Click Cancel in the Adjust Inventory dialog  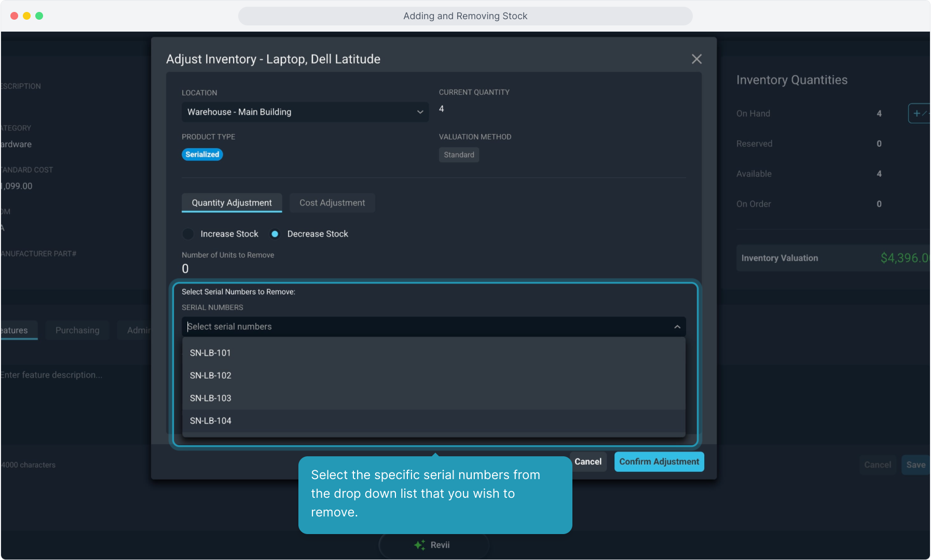click(587, 461)
